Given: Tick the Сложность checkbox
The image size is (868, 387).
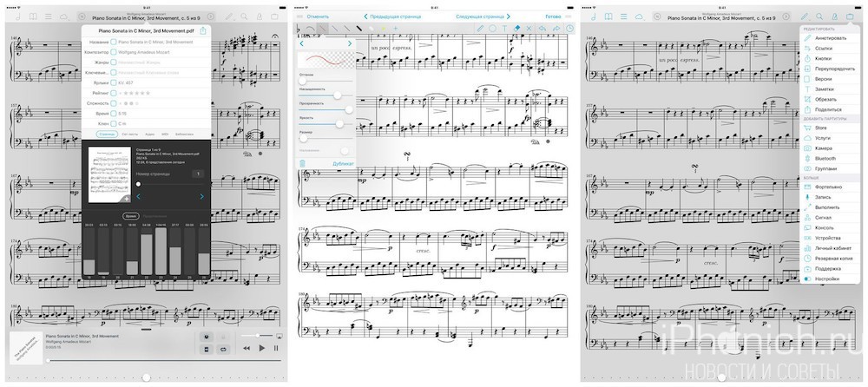Looking at the screenshot, I should [114, 103].
